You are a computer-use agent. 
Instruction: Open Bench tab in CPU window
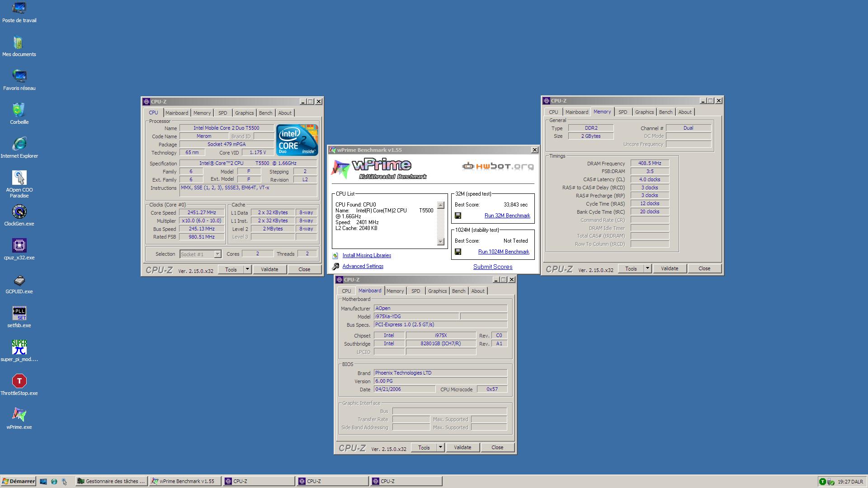click(x=266, y=113)
